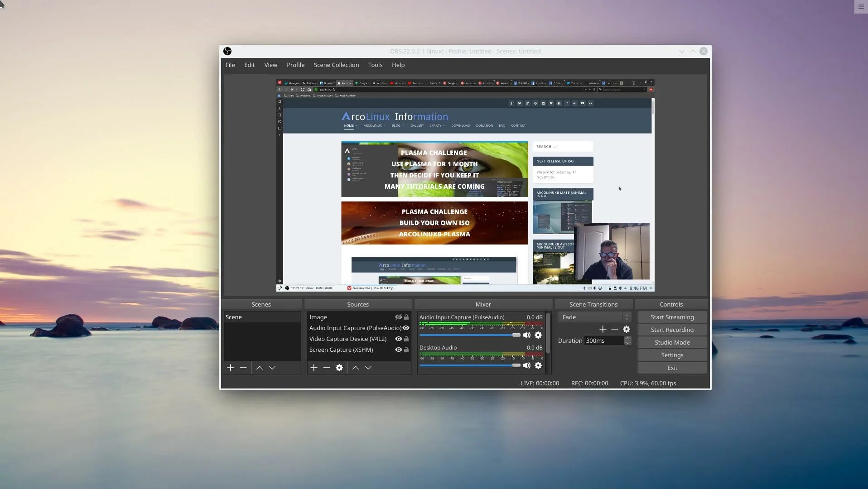Decrease transition duration with down arrow
Image resolution: width=868 pixels, height=489 pixels.
pos(627,343)
